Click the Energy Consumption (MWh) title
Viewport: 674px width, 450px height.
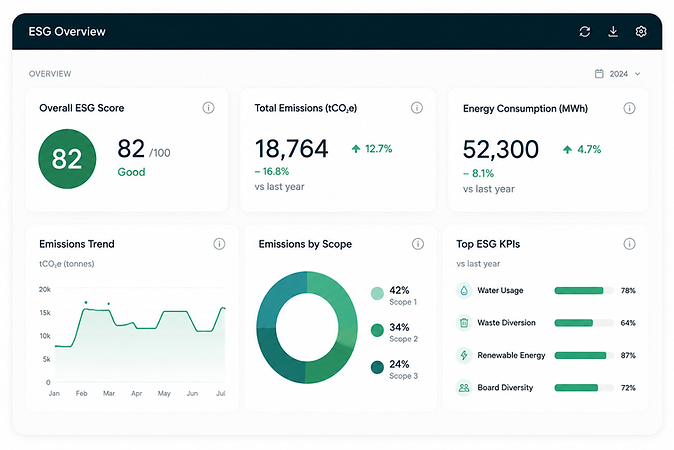pos(525,108)
